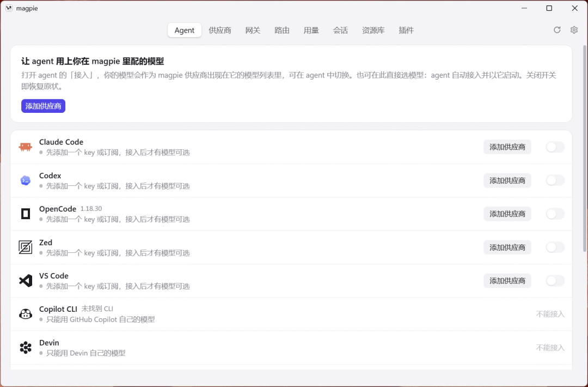Click 添加供应商 in the OpenCode row
The width and height of the screenshot is (588, 387).
pos(507,214)
